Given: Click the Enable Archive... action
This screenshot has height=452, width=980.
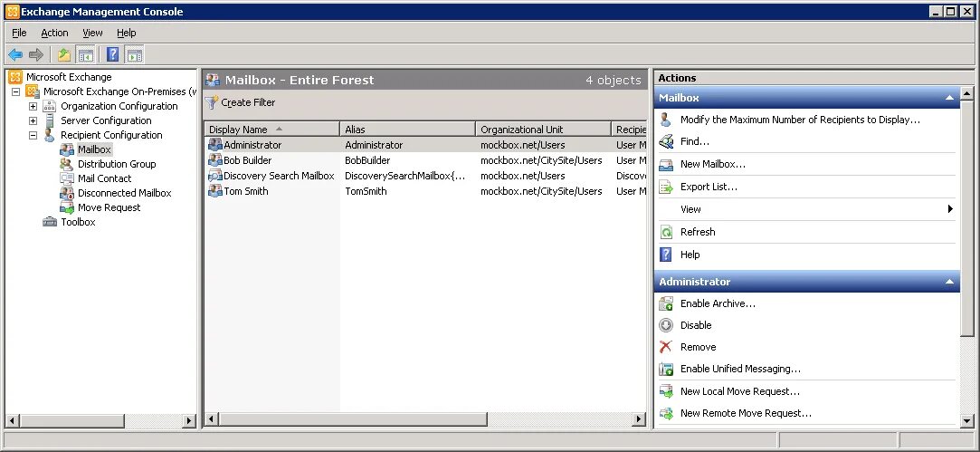Looking at the screenshot, I should pos(718,303).
